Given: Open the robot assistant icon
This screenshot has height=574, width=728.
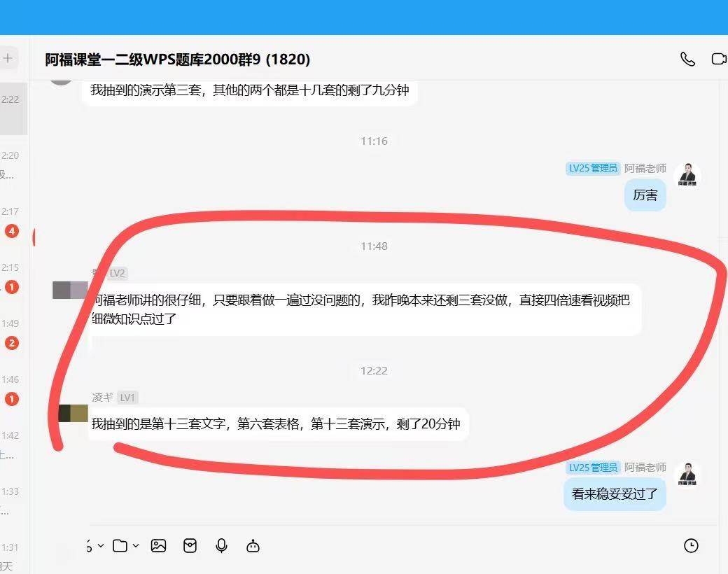Looking at the screenshot, I should (253, 546).
